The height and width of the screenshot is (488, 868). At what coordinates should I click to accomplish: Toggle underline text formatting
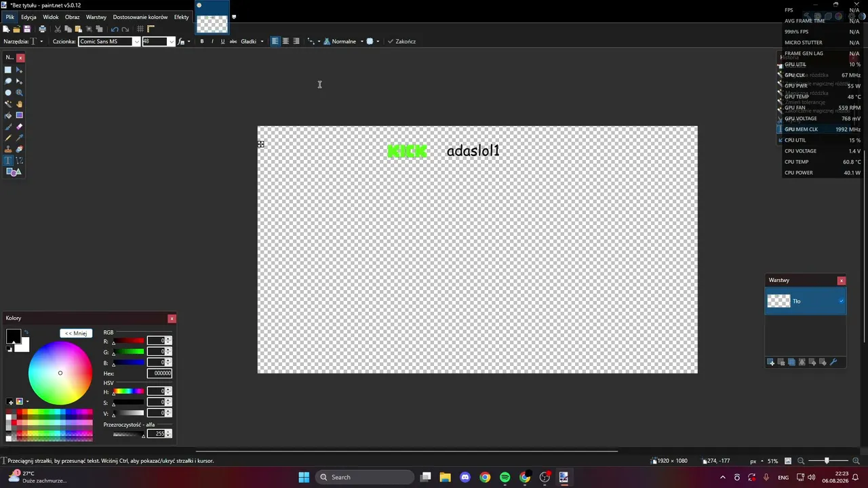click(x=222, y=41)
